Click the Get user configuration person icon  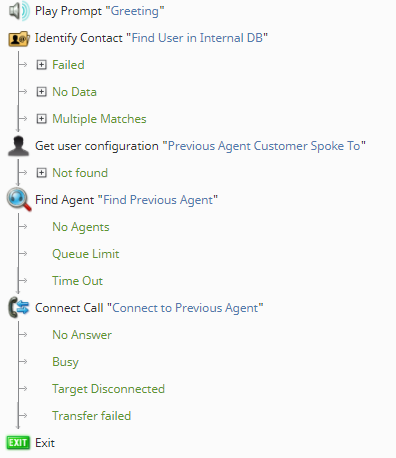18,146
